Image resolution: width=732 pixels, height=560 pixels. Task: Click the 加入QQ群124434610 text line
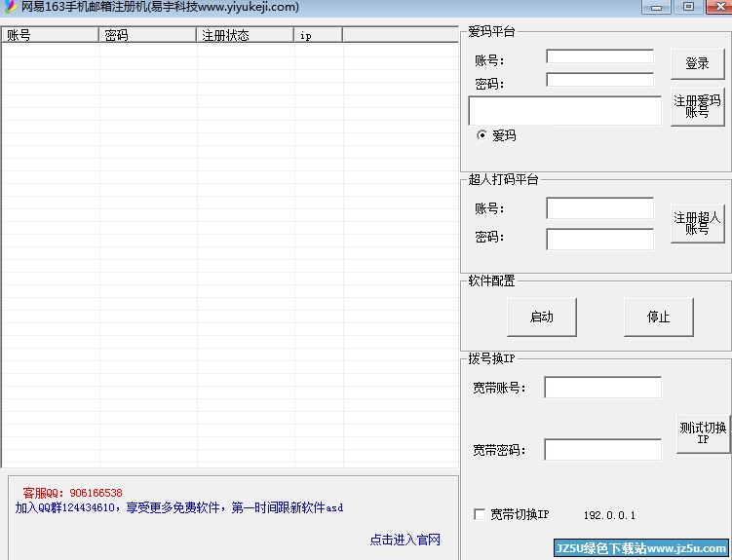pyautogui.click(x=179, y=507)
